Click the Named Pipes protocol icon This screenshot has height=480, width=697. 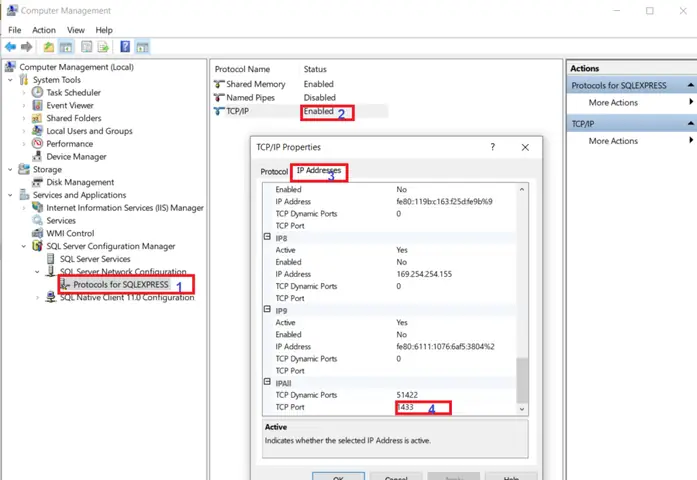pos(219,97)
